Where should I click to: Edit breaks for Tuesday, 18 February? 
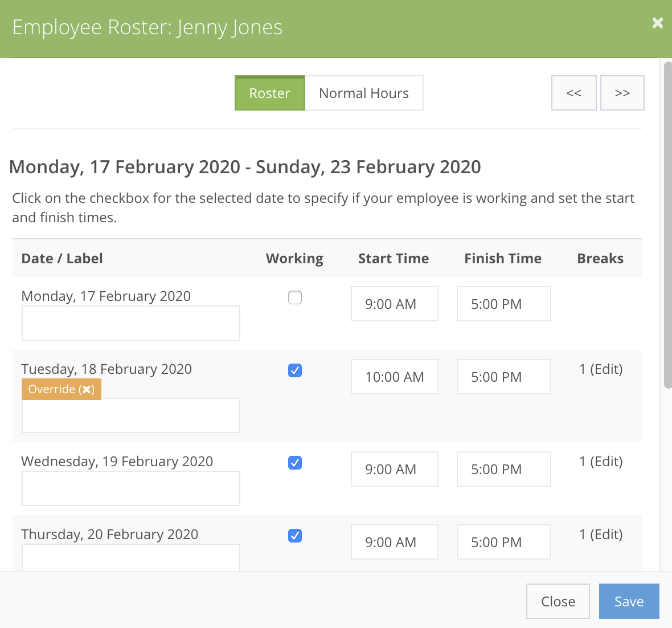(606, 369)
